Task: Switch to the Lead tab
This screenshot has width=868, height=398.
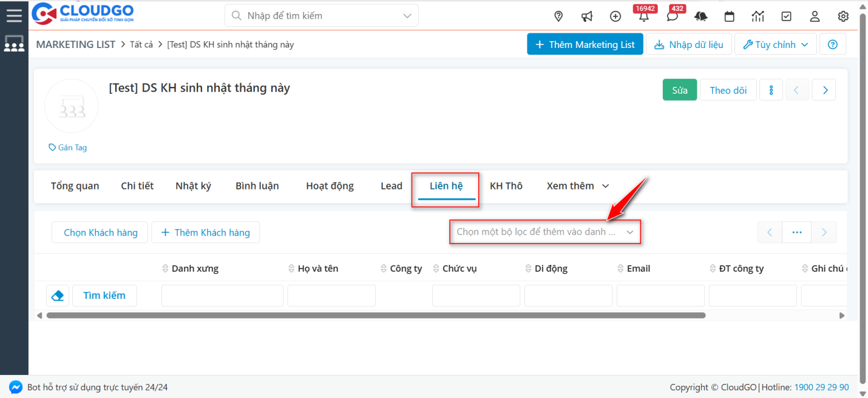Action: (x=392, y=186)
